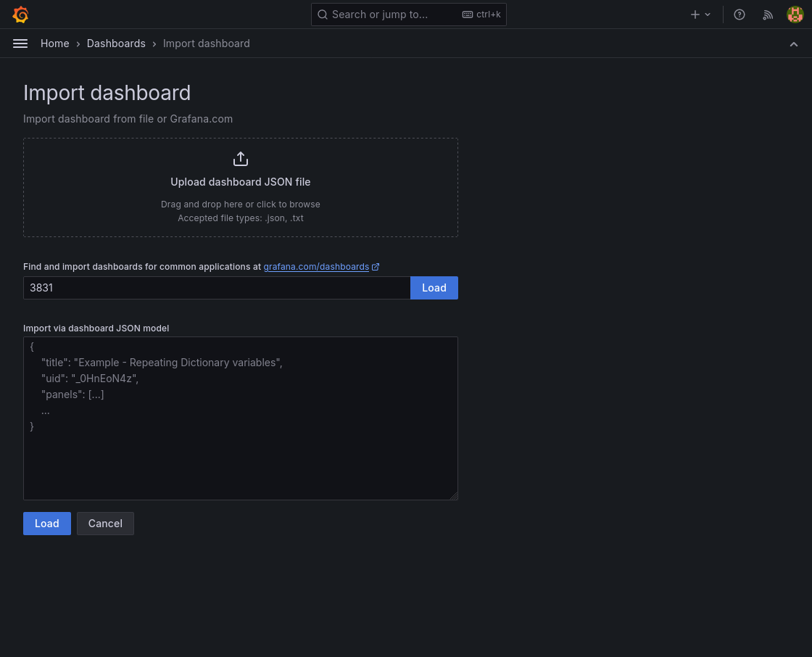This screenshot has height=657, width=812.
Task: Click the upload arrow icon
Action: (x=241, y=159)
